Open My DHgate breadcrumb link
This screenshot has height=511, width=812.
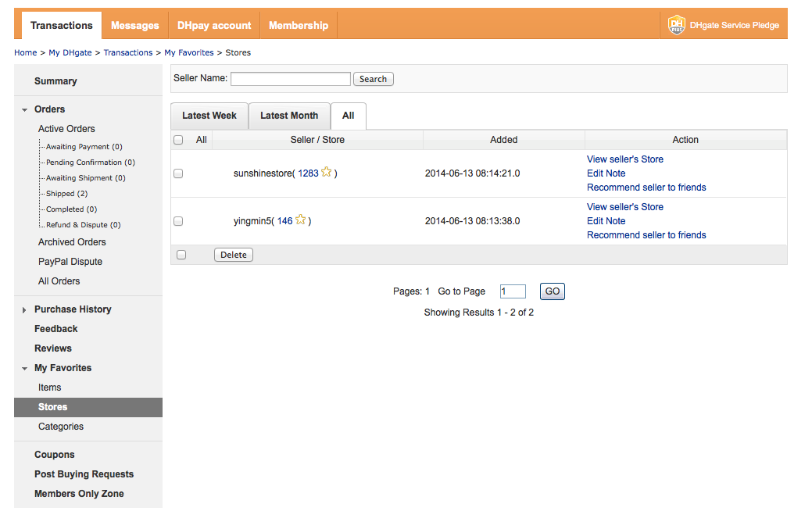[x=70, y=53]
